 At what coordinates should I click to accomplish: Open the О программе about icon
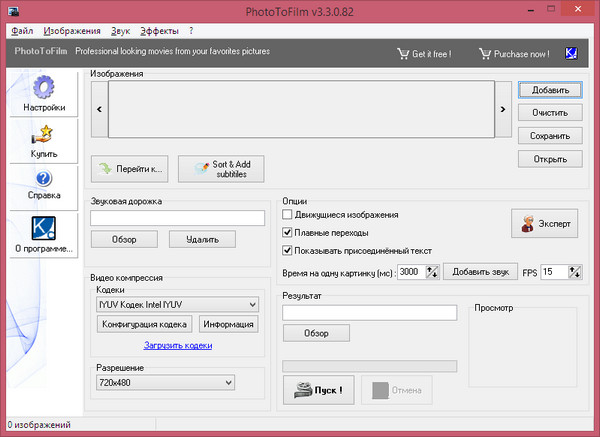(x=43, y=227)
